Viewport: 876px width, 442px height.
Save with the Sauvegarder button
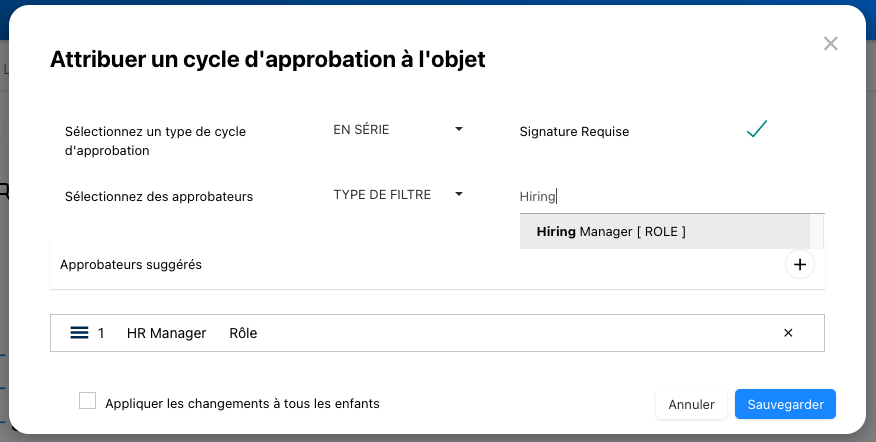pyautogui.click(x=785, y=404)
